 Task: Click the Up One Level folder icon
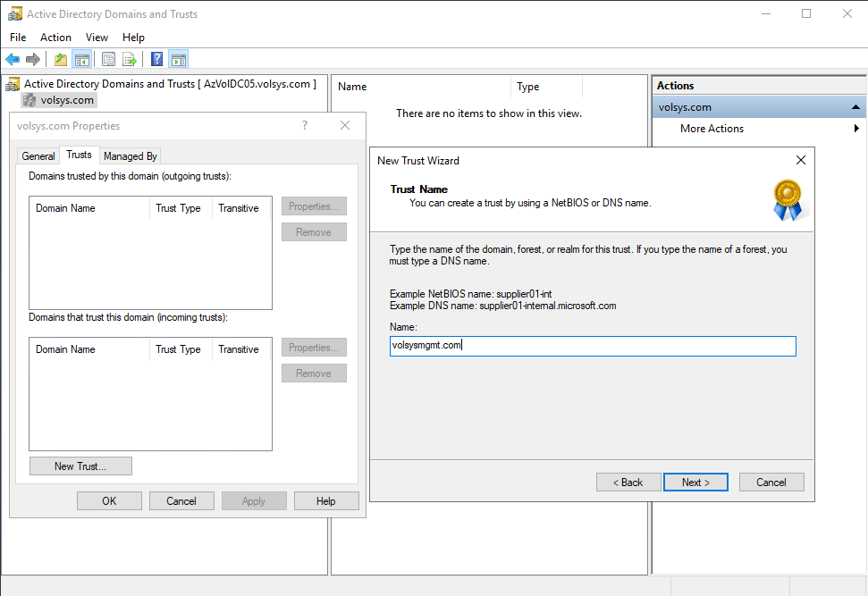tap(60, 60)
